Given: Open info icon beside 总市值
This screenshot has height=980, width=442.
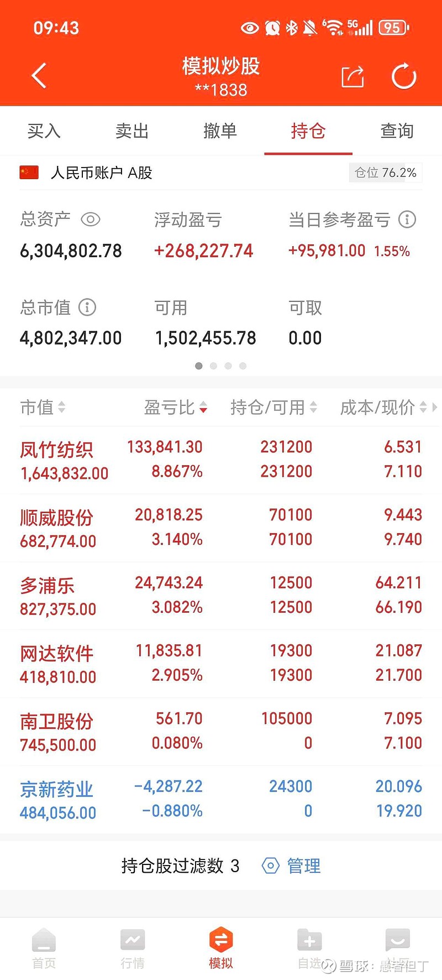Looking at the screenshot, I should (87, 307).
